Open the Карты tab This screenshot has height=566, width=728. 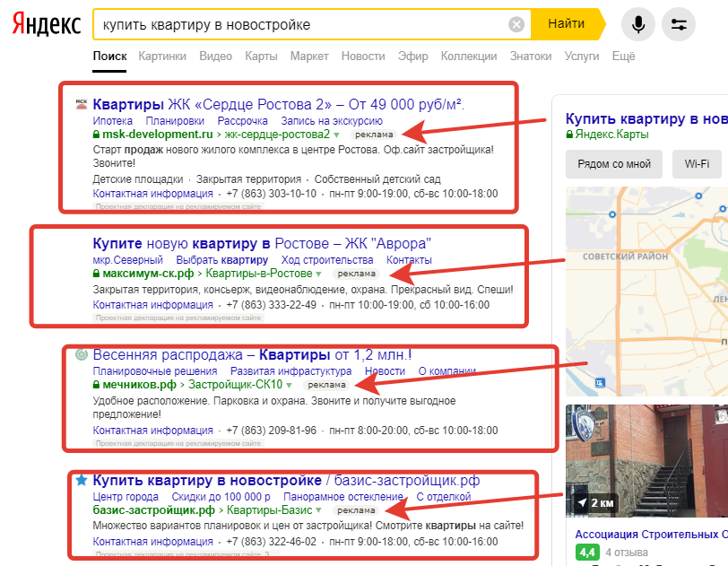pyautogui.click(x=261, y=57)
